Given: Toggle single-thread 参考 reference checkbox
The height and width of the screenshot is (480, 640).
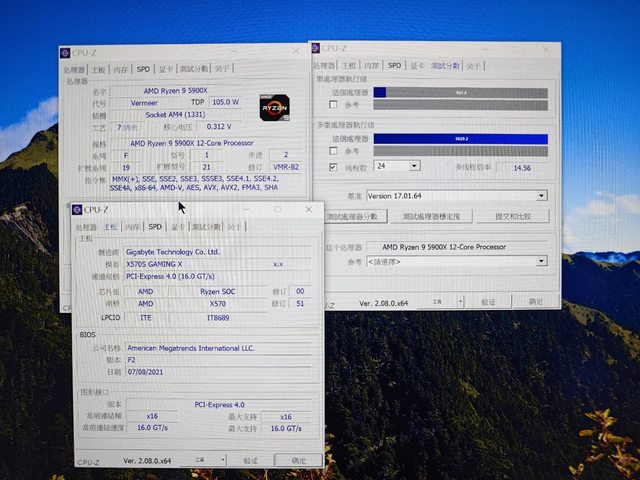Looking at the screenshot, I should [334, 104].
